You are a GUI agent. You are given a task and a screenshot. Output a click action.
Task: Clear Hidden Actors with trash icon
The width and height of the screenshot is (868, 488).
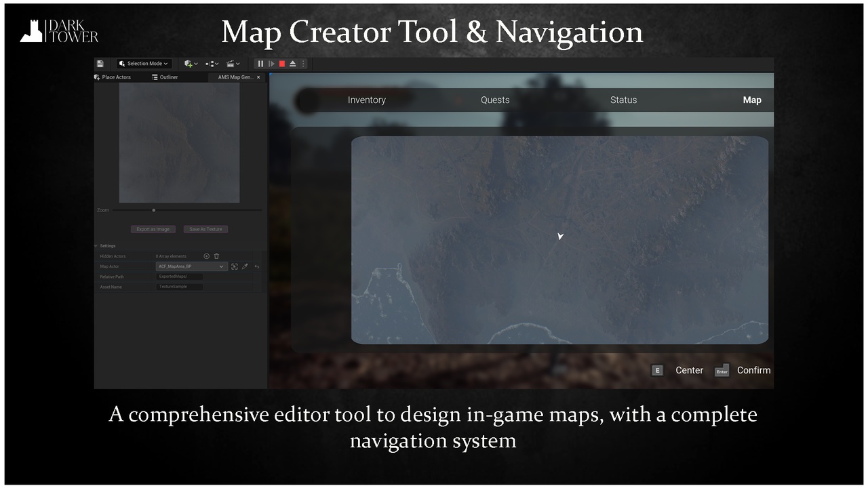pyautogui.click(x=215, y=256)
